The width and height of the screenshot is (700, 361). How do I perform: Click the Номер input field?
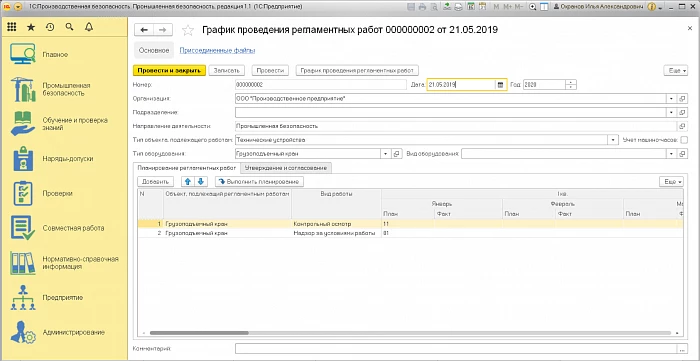(321, 85)
